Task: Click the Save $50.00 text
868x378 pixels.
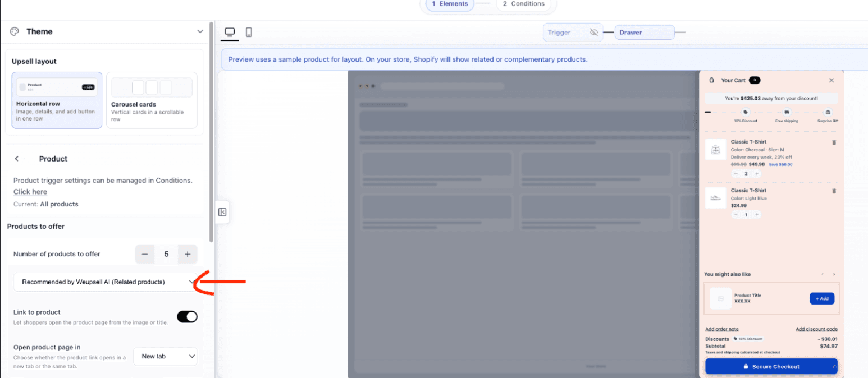Action: [780, 164]
